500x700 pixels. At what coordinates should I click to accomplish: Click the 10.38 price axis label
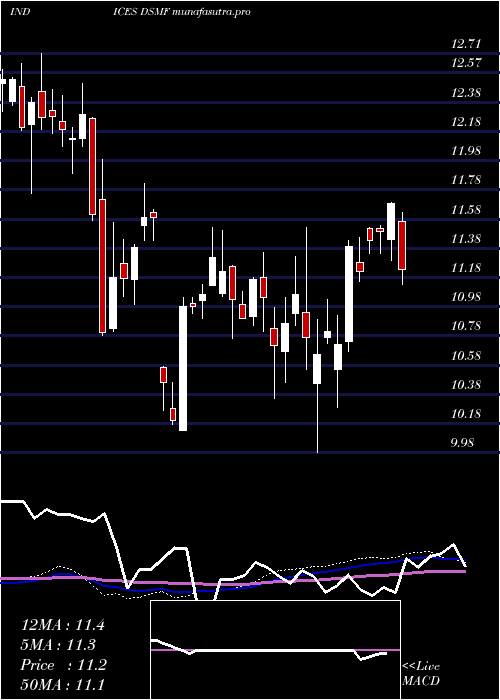pos(466,384)
